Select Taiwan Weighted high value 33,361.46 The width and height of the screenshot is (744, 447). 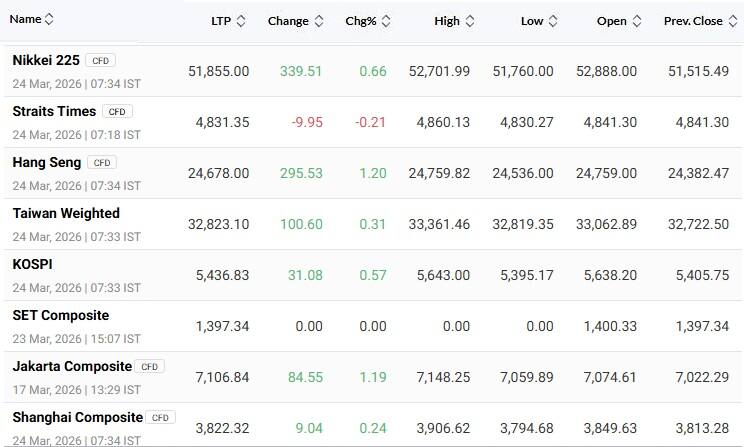439,224
